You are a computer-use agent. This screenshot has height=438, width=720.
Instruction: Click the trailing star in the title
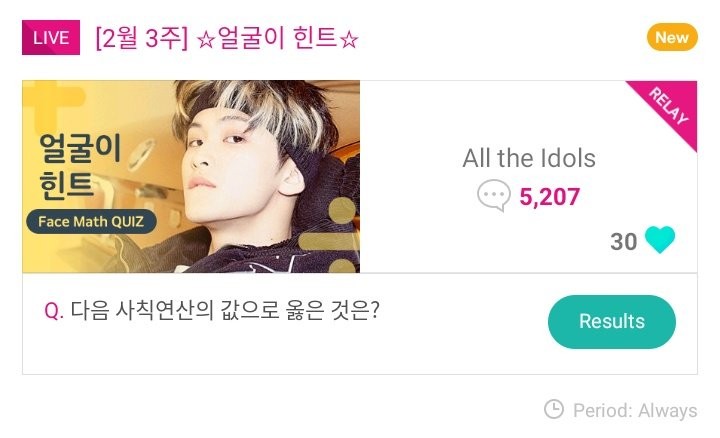coord(350,39)
